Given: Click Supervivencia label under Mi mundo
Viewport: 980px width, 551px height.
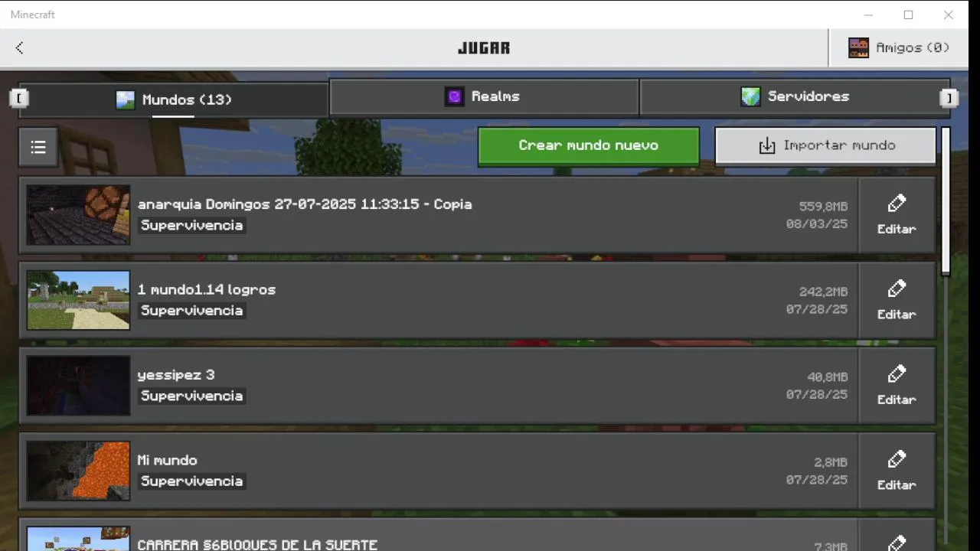Looking at the screenshot, I should tap(191, 481).
